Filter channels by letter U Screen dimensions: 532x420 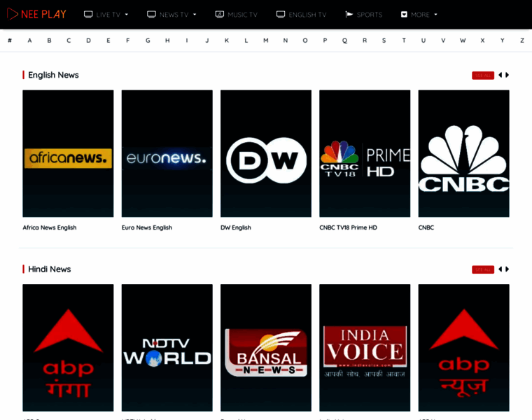tap(423, 41)
